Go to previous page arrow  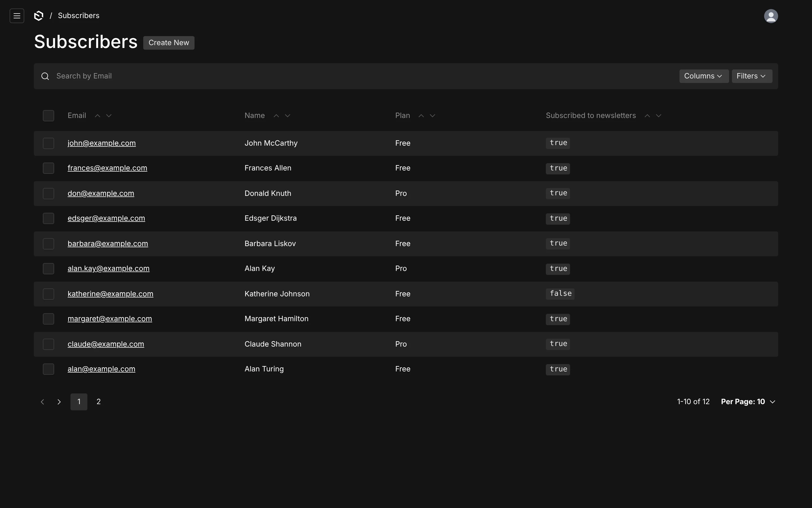coord(42,402)
